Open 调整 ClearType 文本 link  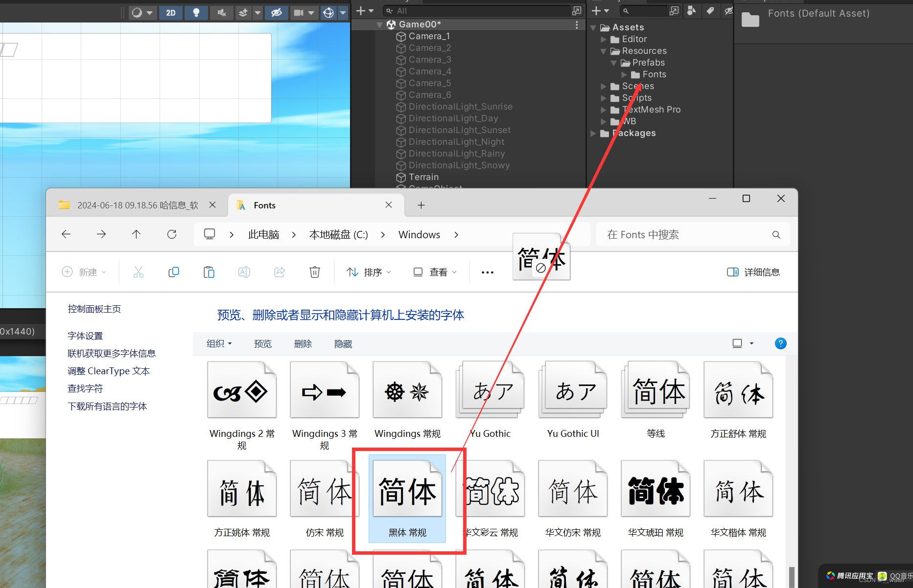tap(109, 371)
